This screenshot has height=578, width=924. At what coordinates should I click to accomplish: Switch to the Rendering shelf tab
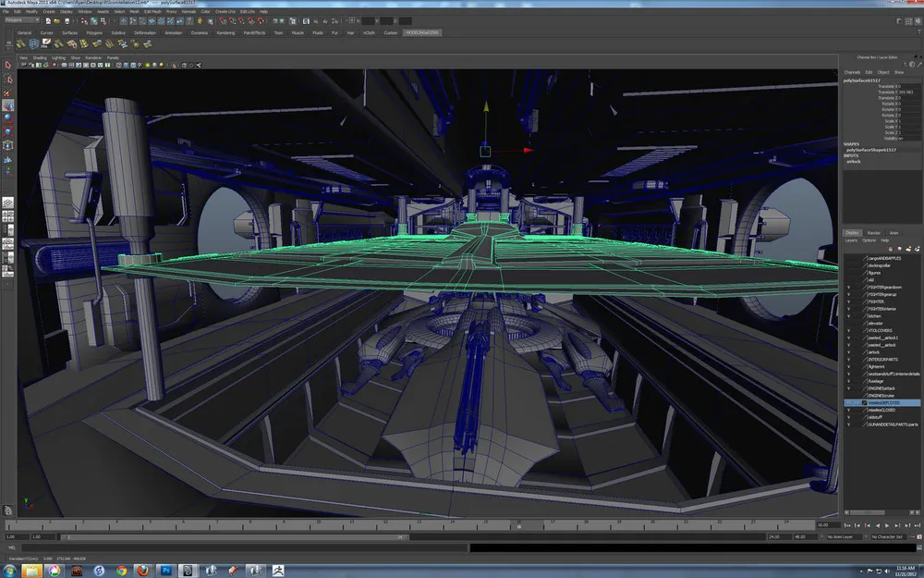(226, 32)
